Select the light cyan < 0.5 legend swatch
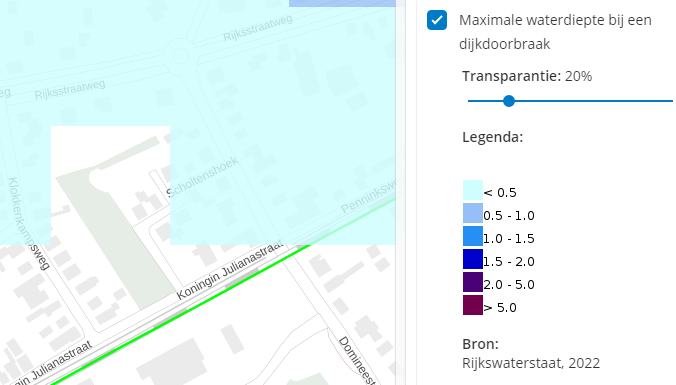676x385 pixels. [473, 190]
